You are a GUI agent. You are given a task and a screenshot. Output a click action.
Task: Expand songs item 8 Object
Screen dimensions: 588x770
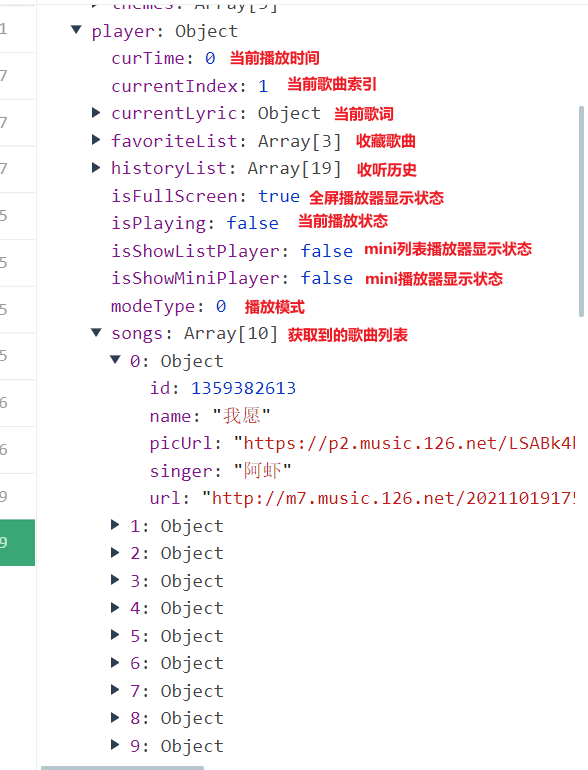[115, 718]
